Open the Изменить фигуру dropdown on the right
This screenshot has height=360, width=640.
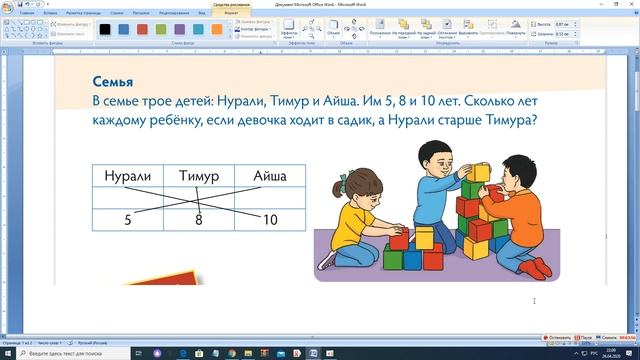click(254, 36)
